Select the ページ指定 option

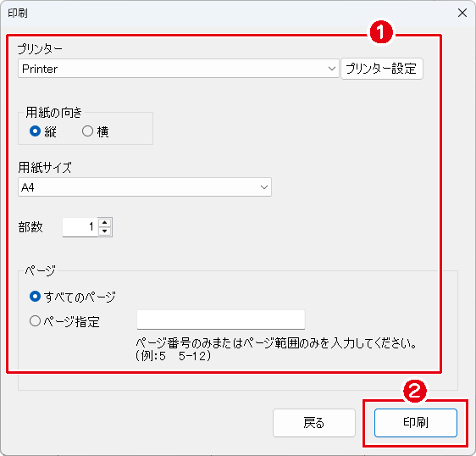coord(36,321)
